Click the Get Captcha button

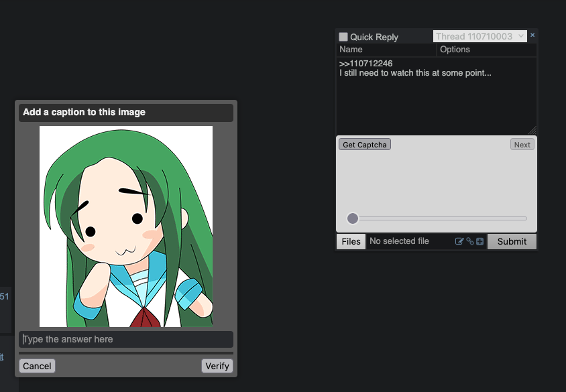point(365,145)
